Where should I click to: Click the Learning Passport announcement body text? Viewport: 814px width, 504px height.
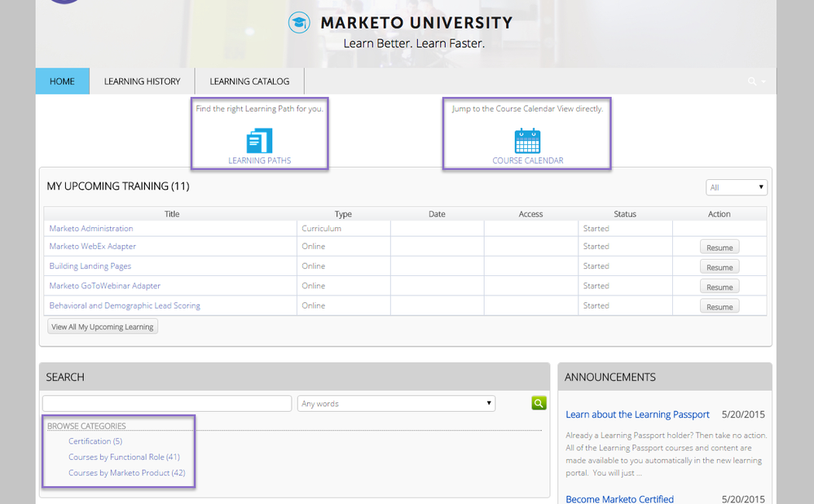(666, 454)
